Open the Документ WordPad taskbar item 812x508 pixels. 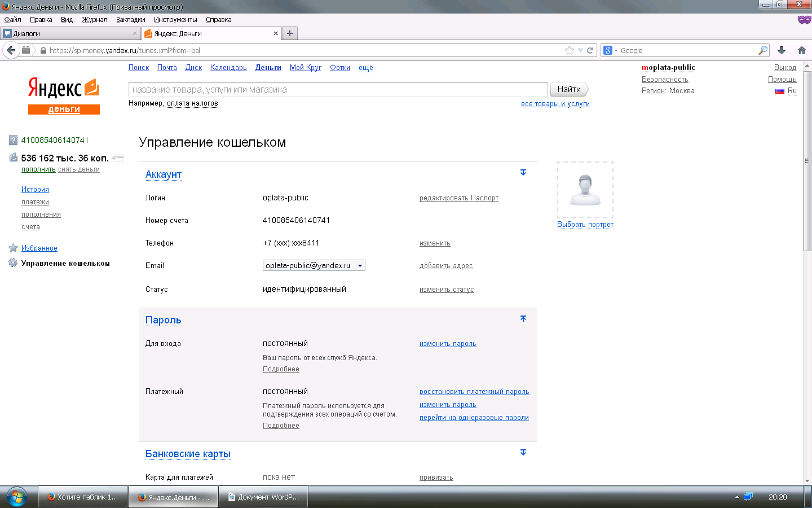point(263,497)
